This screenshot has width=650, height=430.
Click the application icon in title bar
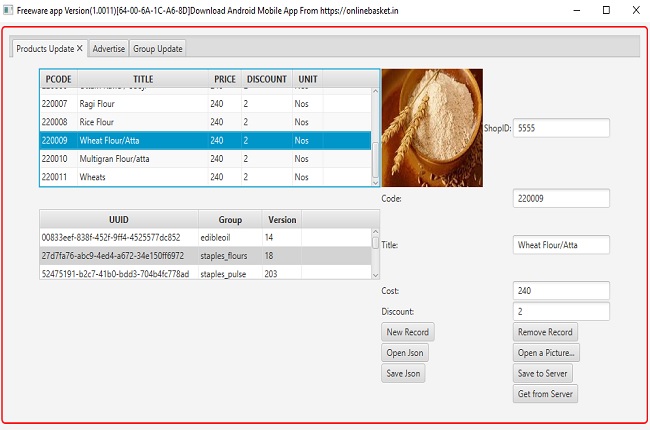click(8, 10)
